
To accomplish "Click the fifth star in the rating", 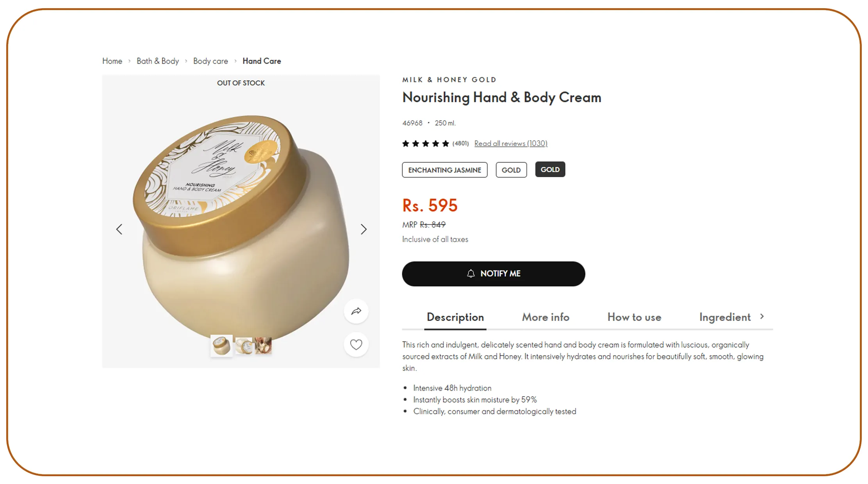I will click(446, 143).
